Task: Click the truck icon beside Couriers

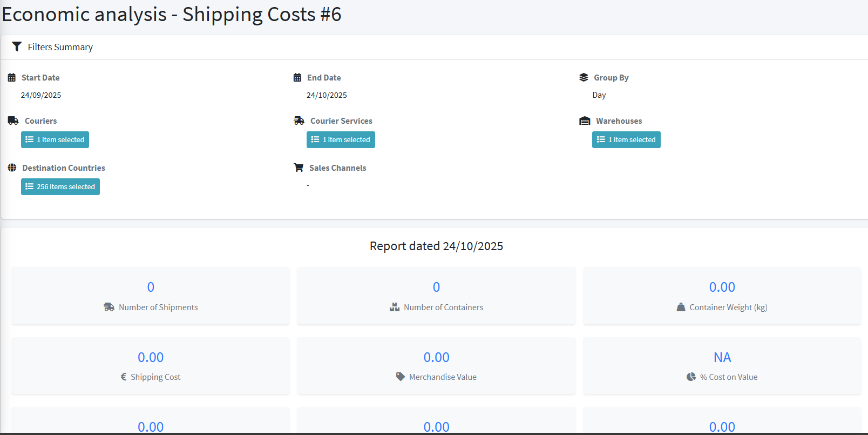Action: point(13,121)
